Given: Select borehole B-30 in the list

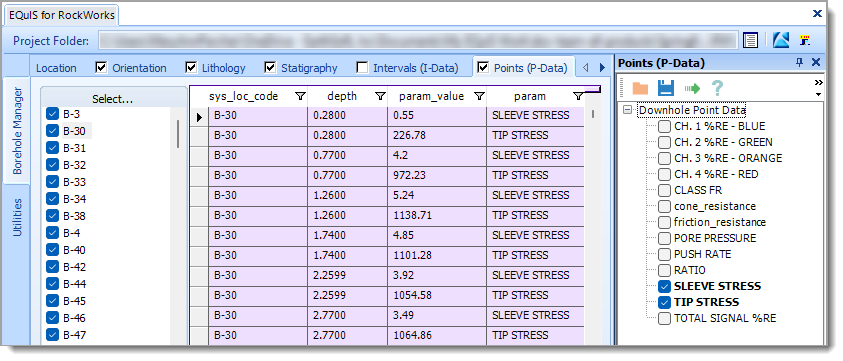Looking at the screenshot, I should (74, 131).
